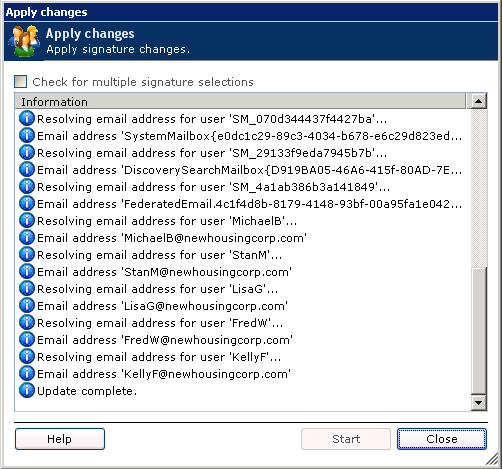The width and height of the screenshot is (502, 469).
Task: Click info icon beside Resolving user 'FredW' row
Action: pos(27,322)
